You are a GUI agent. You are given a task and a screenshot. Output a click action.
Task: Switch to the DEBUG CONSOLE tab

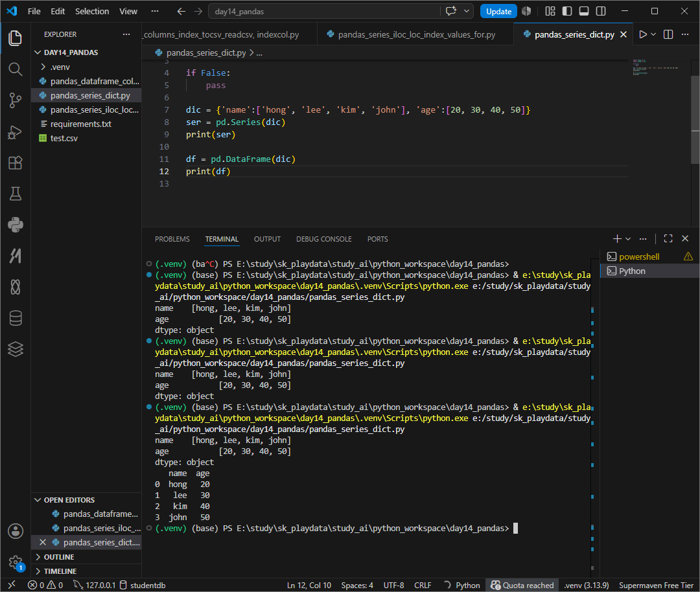[x=323, y=239]
